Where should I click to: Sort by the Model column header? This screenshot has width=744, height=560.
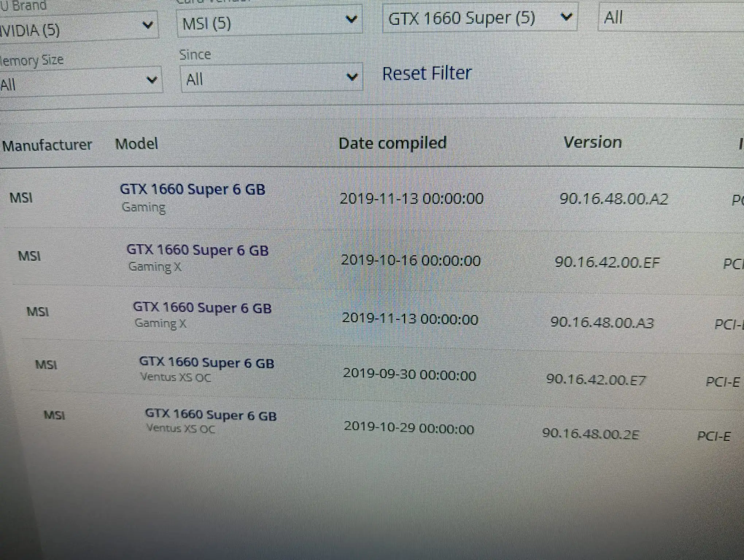(137, 144)
